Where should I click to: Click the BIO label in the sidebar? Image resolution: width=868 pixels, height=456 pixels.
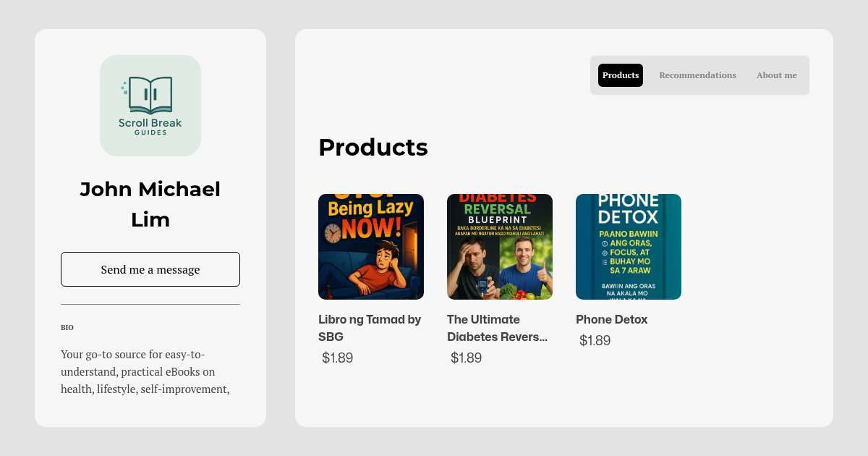67,328
